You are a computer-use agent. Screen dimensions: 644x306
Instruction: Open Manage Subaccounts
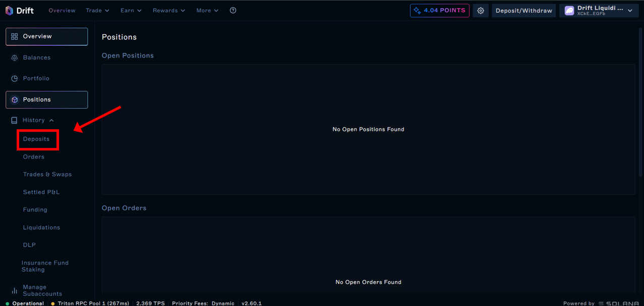[x=42, y=290]
